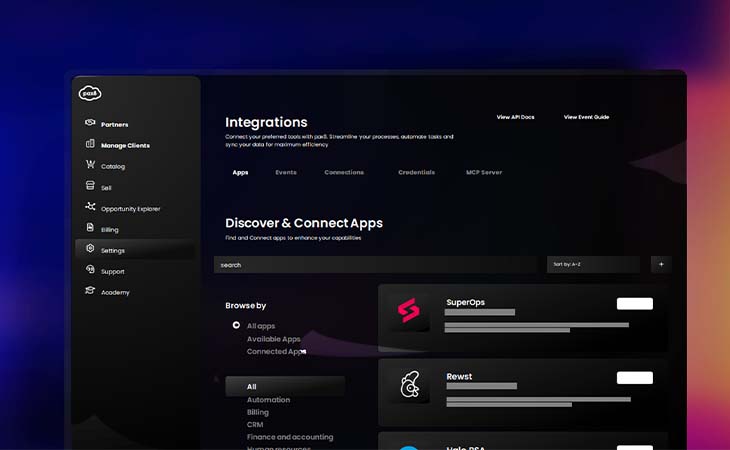Choose Connected Apps filter
This screenshot has height=450, width=730.
tap(276, 352)
